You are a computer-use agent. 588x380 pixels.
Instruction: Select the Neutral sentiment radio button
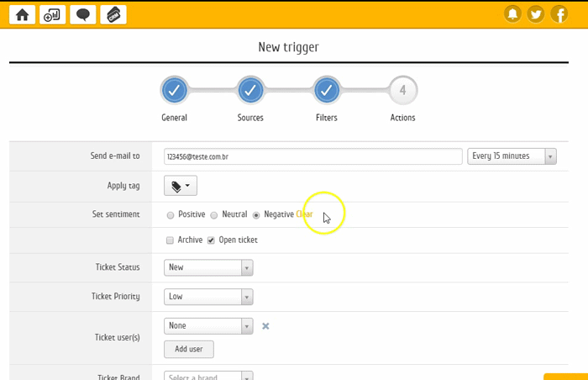point(214,215)
